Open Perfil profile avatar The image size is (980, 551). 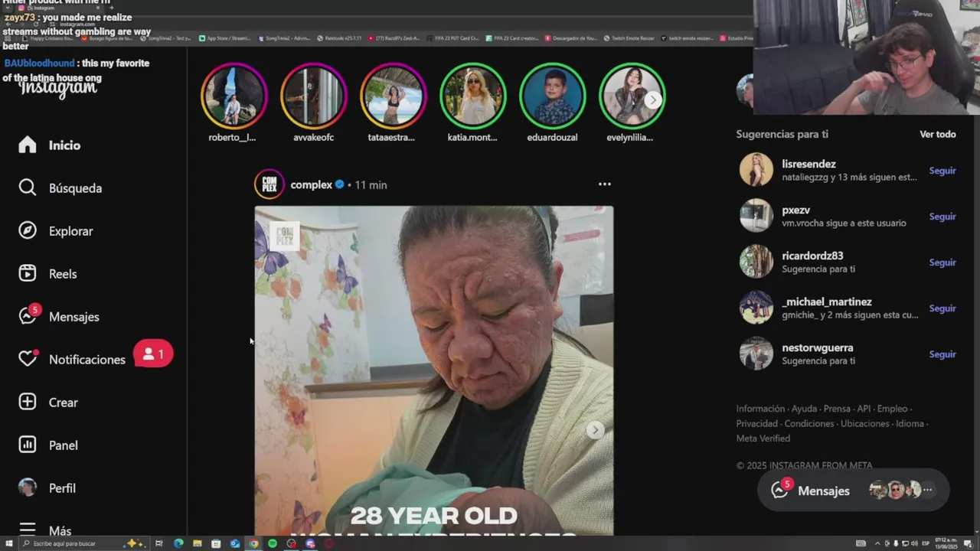pos(28,488)
